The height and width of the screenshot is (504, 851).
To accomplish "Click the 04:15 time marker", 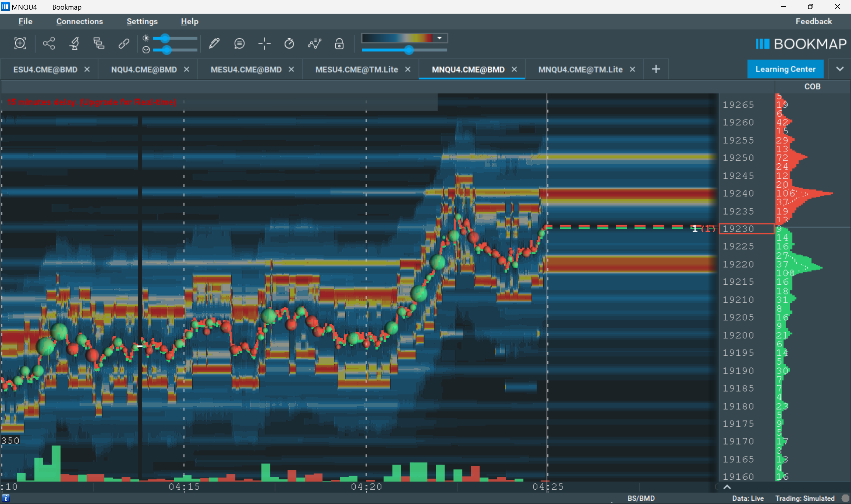I will point(184,487).
